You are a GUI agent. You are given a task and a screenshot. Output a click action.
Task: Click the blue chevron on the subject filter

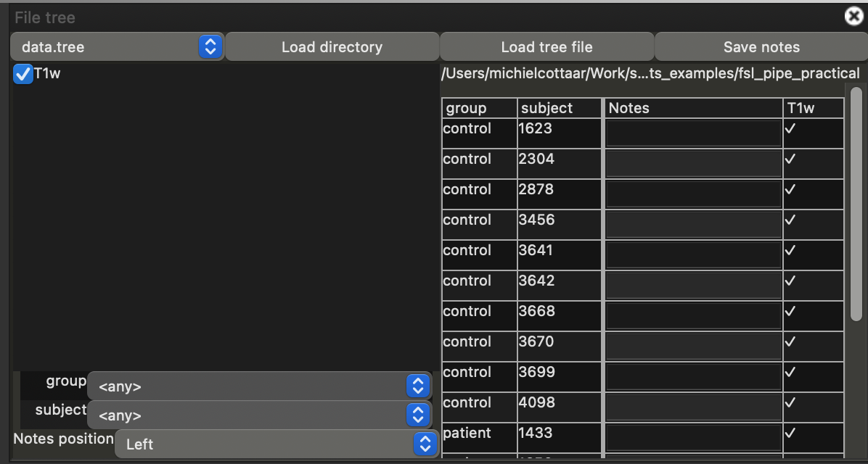click(x=417, y=415)
